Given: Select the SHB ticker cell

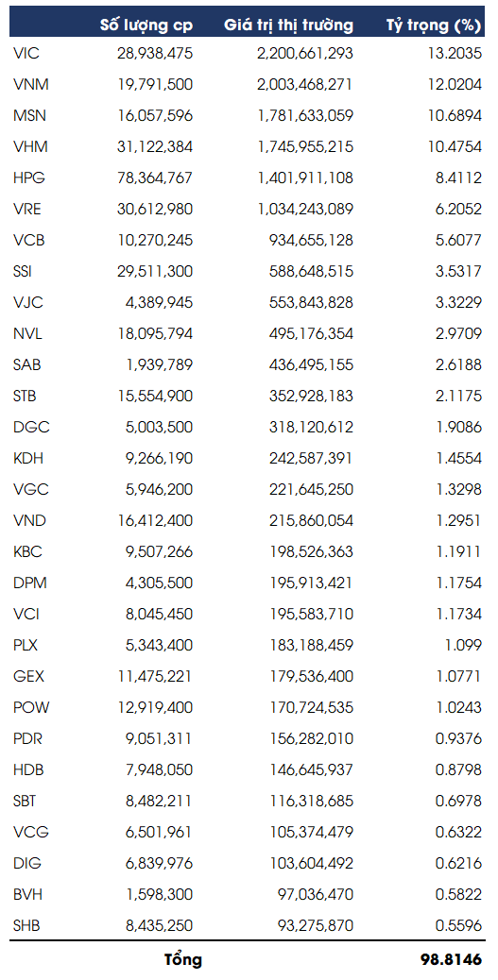Looking at the screenshot, I should pyautogui.click(x=26, y=926).
